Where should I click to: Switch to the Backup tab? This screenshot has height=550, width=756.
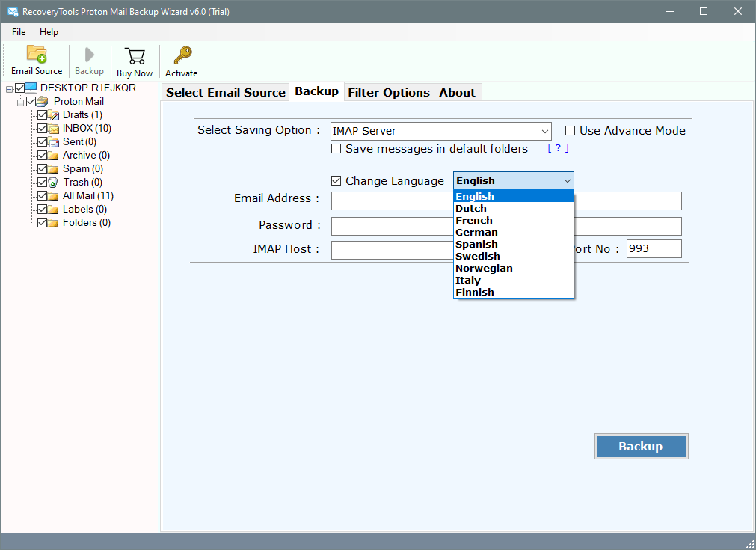coord(317,91)
